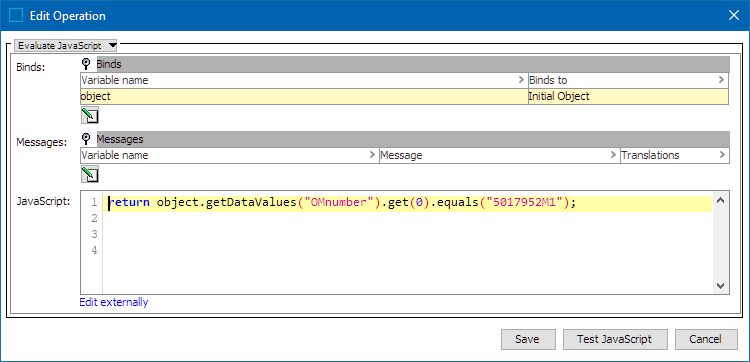The height and width of the screenshot is (362, 750).
Task: Click the Save button
Action: click(528, 340)
